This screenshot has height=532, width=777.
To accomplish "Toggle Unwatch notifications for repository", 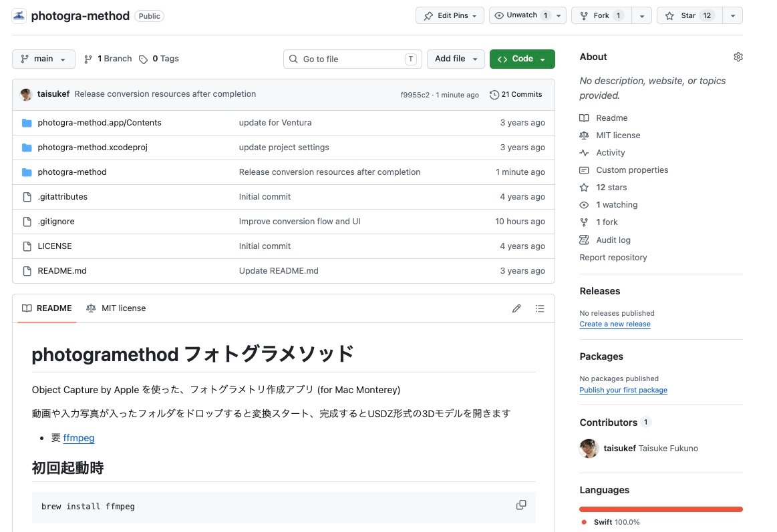I will 521,16.
